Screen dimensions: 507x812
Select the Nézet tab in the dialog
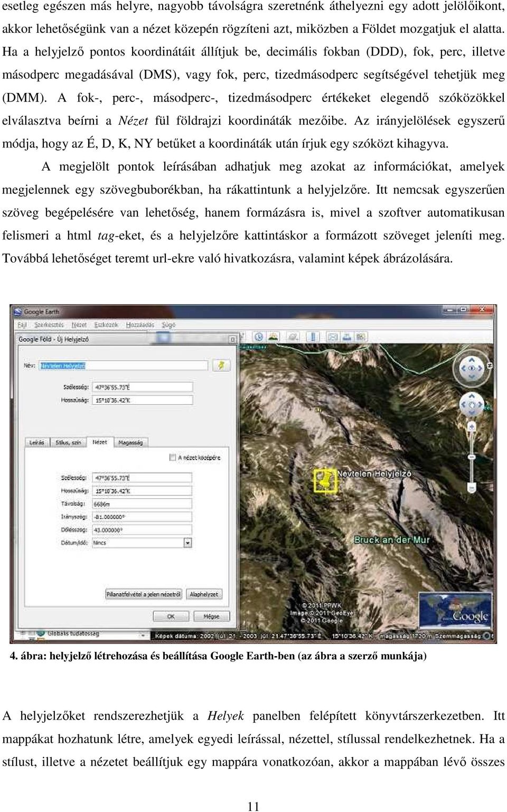99,442
